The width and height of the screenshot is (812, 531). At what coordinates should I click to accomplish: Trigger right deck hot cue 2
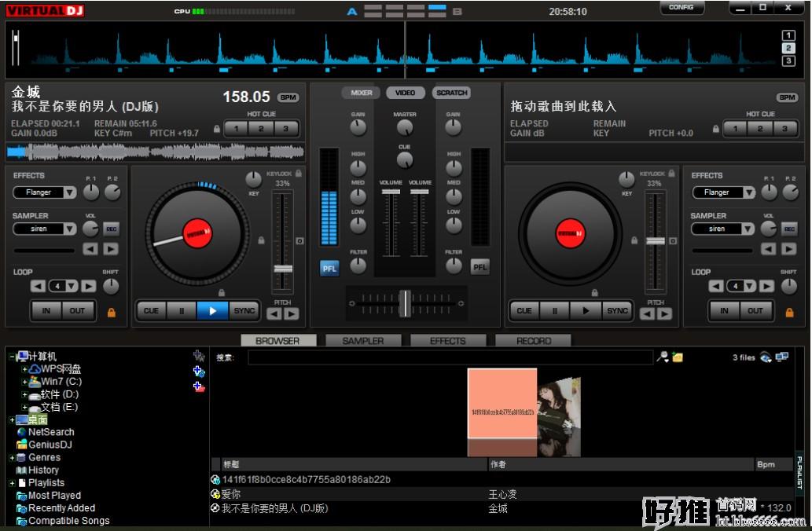click(759, 128)
